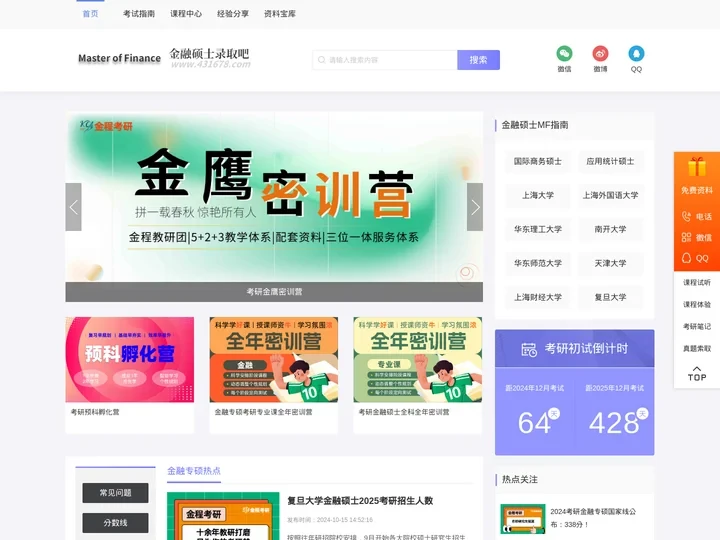
Task: Click the 64 days countdown for 2024年12月考试
Action: [534, 423]
